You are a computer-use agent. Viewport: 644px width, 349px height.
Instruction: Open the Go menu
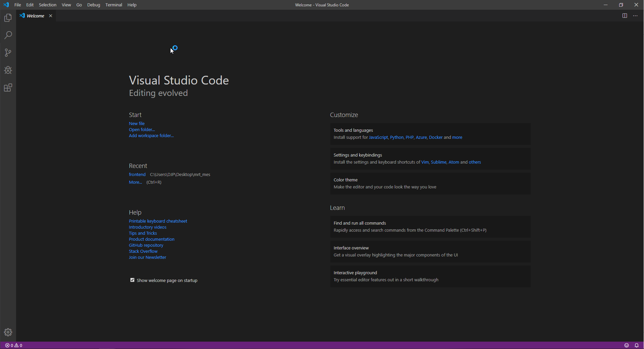[79, 5]
